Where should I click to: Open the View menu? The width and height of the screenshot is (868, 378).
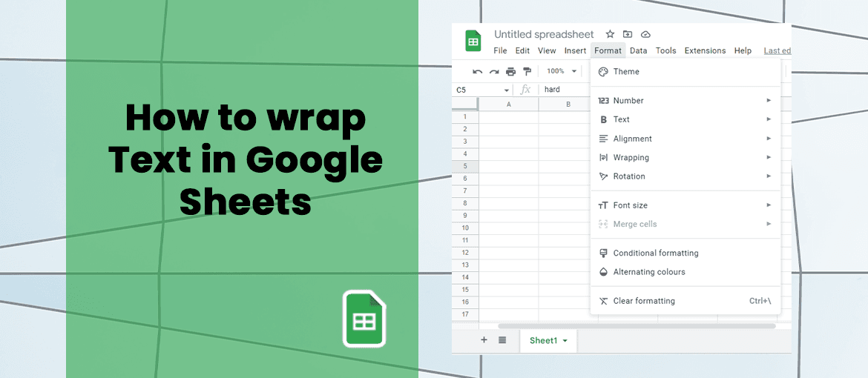pos(547,50)
